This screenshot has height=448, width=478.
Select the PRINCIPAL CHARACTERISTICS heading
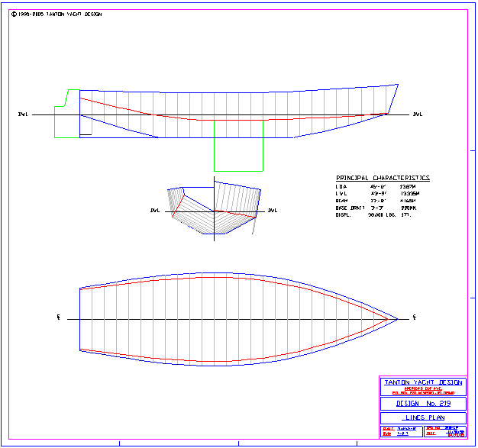(x=383, y=178)
